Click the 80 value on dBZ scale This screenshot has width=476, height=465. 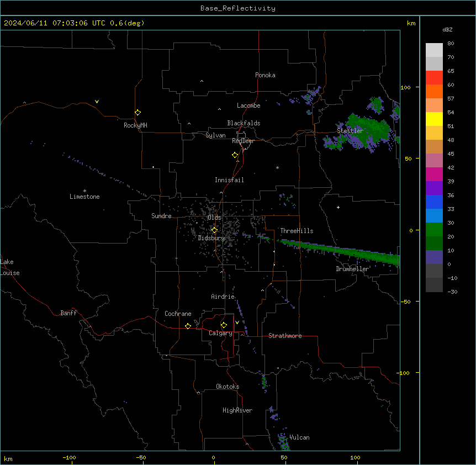(451, 44)
